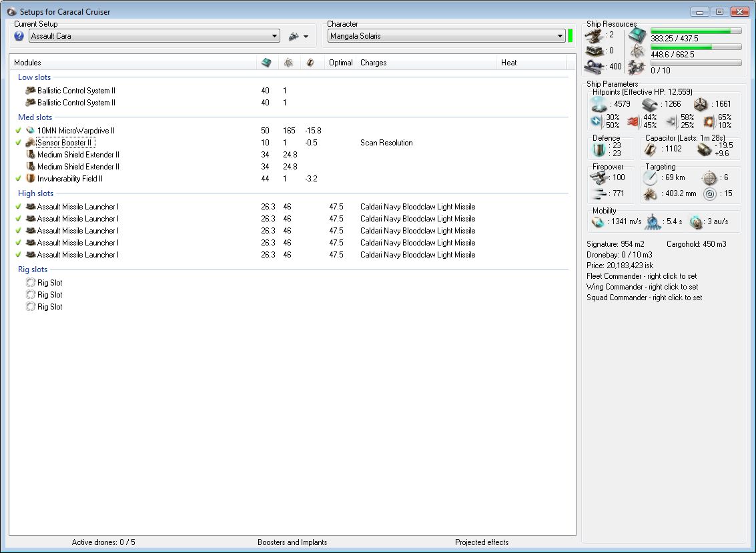Click the blue help icon beside Current Setup

(19, 36)
